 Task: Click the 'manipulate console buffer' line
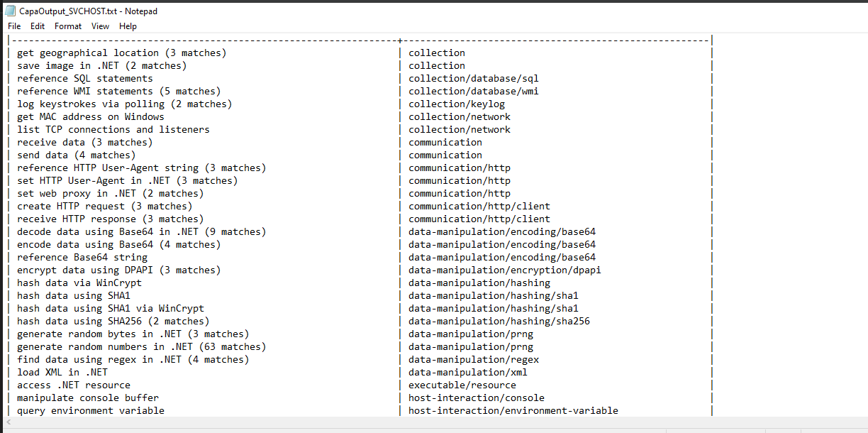click(88, 398)
